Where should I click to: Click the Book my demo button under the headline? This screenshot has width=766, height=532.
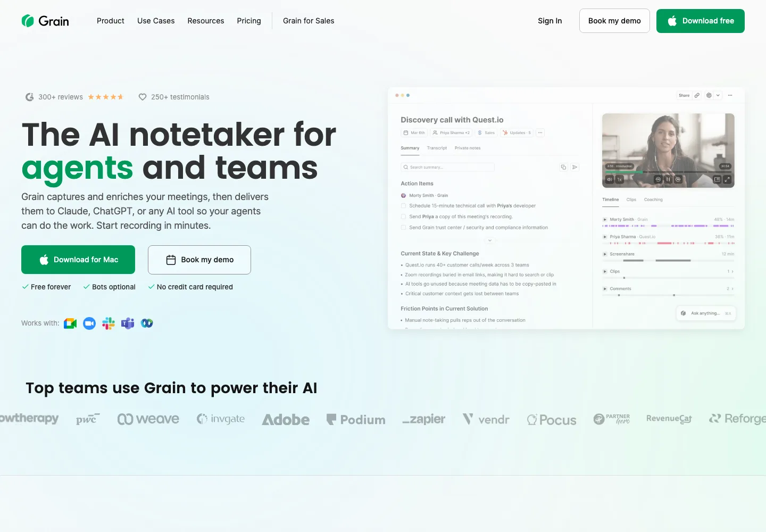(199, 260)
